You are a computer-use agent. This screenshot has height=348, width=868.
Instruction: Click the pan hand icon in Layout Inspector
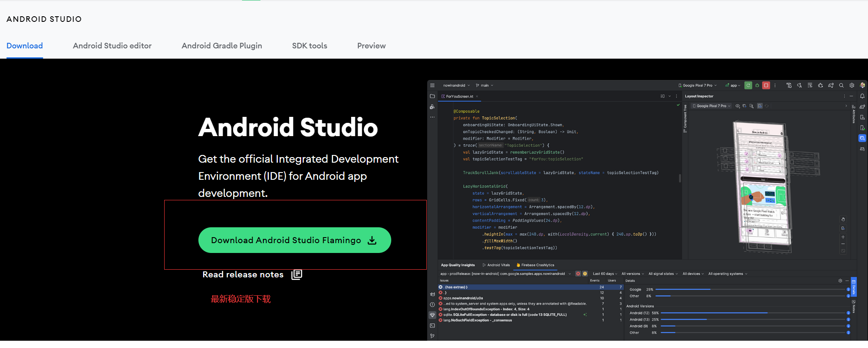(843, 219)
